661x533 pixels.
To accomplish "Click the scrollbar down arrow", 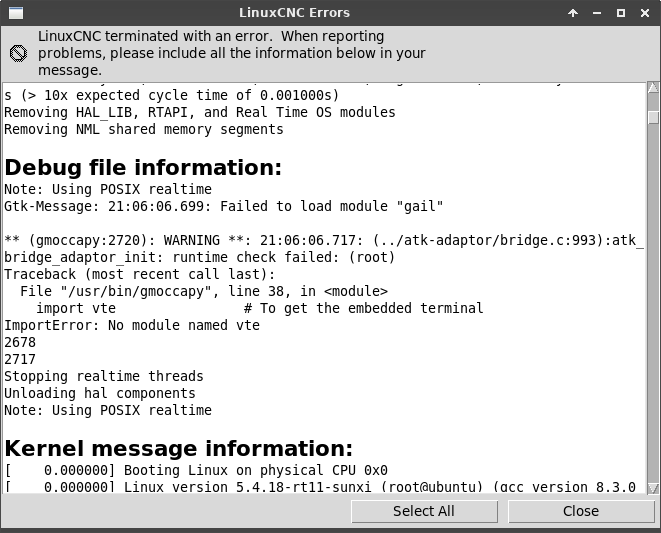I will [653, 488].
